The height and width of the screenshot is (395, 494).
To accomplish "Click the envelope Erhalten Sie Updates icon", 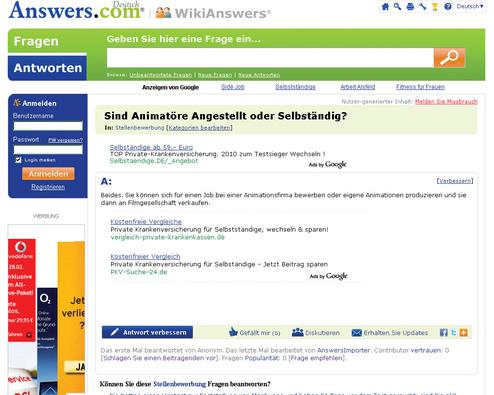I will pos(356,333).
